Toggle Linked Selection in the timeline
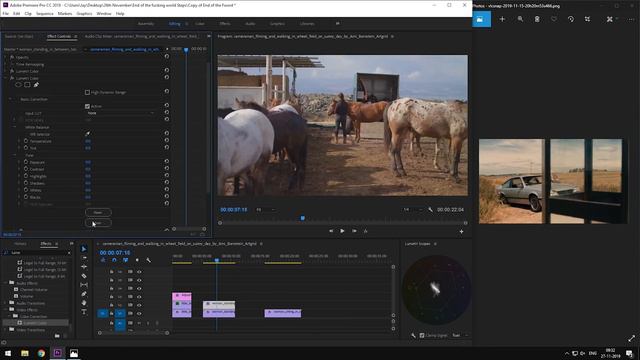640x360 pixels. [125, 260]
